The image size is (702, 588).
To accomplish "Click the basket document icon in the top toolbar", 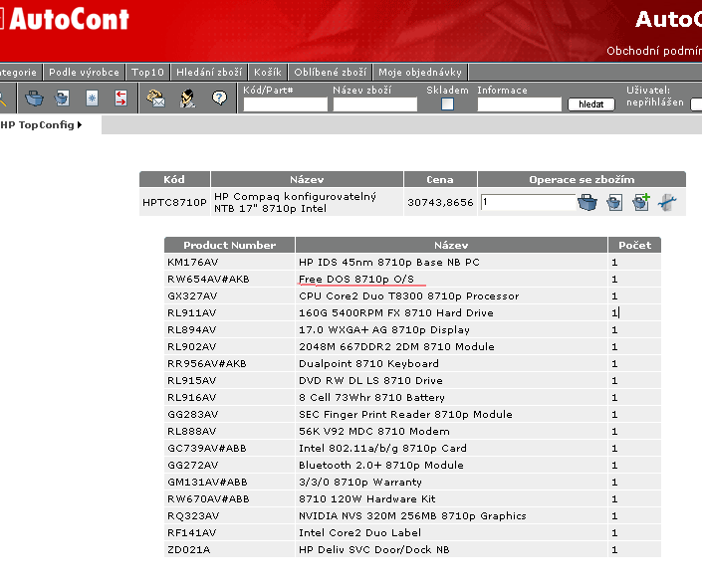I will 62,98.
